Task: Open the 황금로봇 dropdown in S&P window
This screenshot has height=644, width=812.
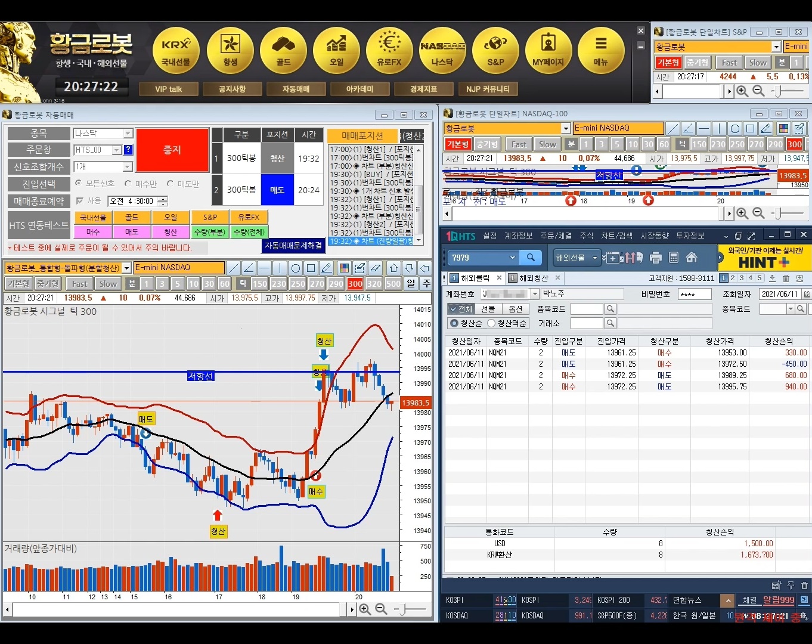Action: point(776,47)
